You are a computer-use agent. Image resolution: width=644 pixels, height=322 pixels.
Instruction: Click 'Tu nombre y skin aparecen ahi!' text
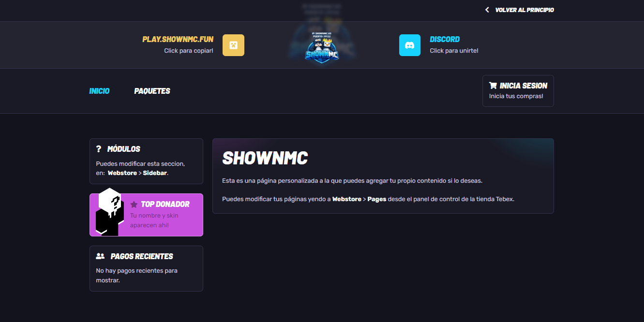(154, 220)
